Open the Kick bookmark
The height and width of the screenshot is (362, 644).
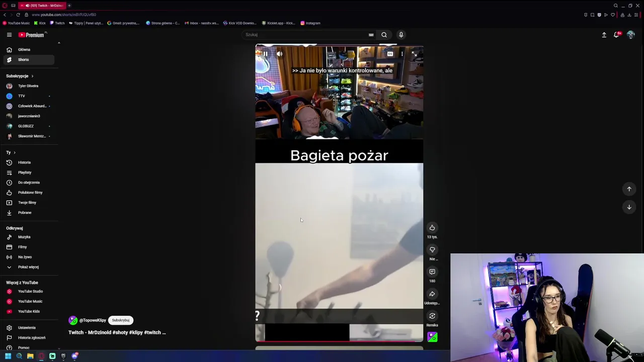tap(40, 23)
